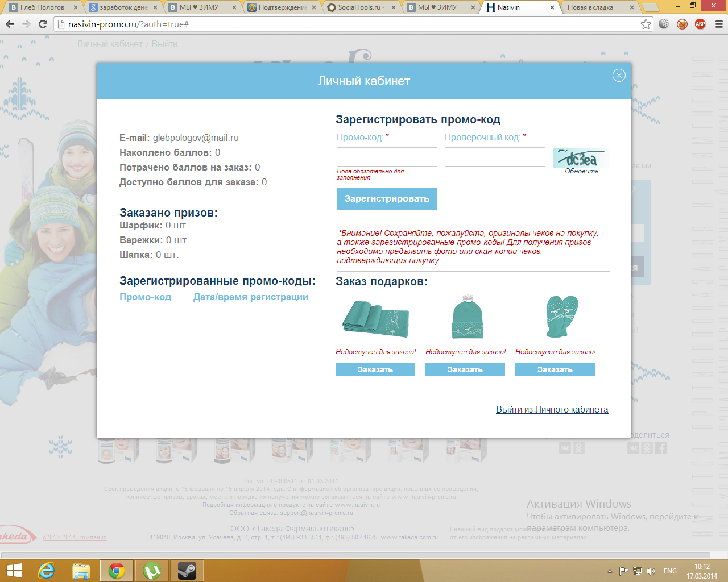Click the Action Center flag tray icon
Viewport: 728px width, 582px height.
point(624,571)
